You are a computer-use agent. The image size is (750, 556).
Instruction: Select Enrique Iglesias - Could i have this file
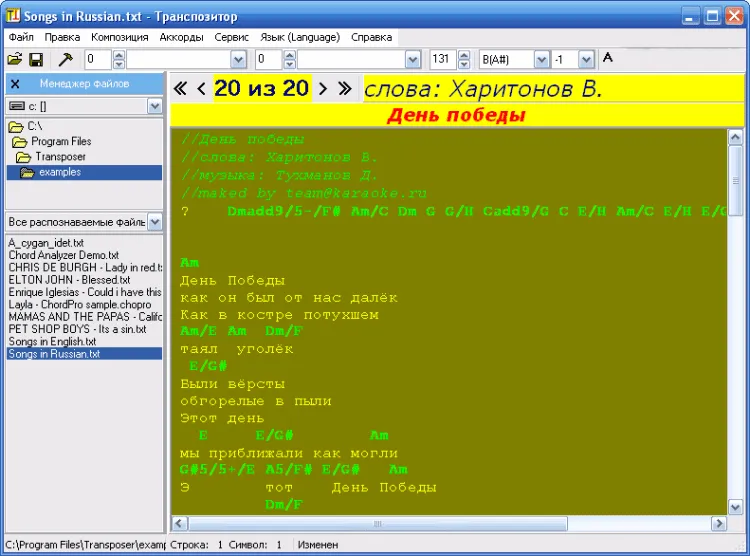pyautogui.click(x=85, y=292)
